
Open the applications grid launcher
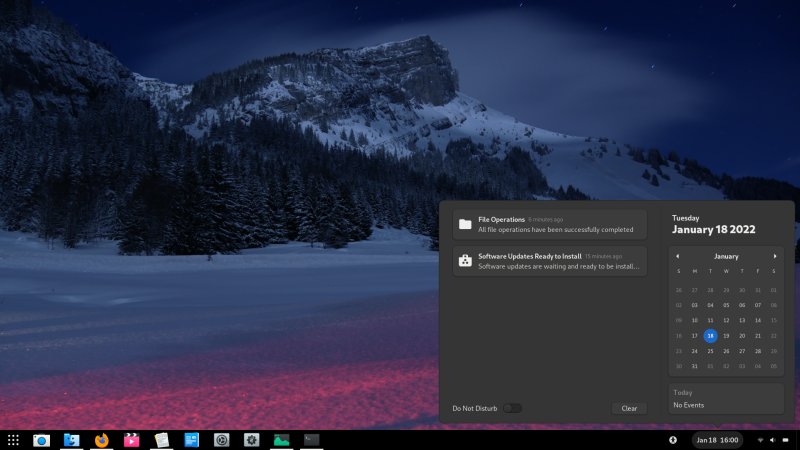pyautogui.click(x=13, y=440)
